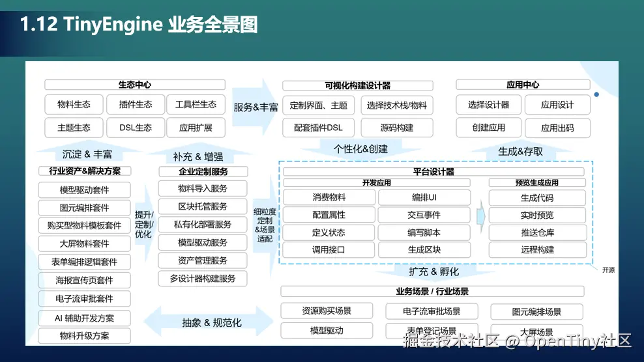Screen dimensions: 644x362
Task: Click the 物料升级方案 box
Action: pyautogui.click(x=85, y=336)
